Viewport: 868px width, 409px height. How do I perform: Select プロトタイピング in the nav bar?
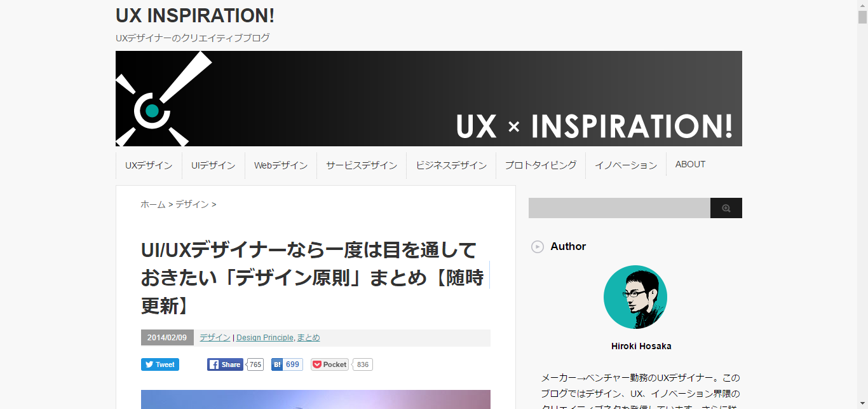(x=541, y=165)
